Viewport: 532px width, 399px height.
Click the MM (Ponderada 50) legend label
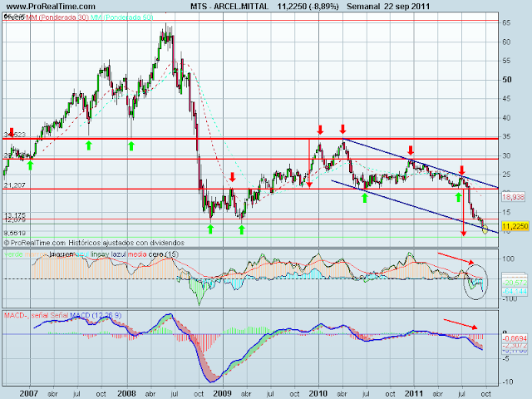click(x=122, y=17)
